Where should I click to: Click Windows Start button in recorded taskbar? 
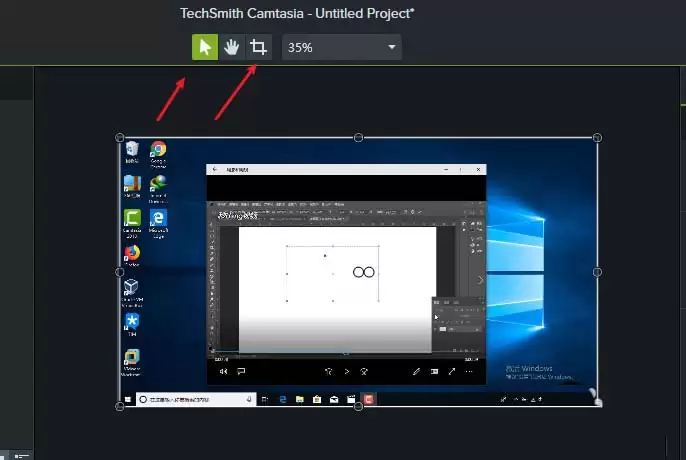click(x=128, y=399)
